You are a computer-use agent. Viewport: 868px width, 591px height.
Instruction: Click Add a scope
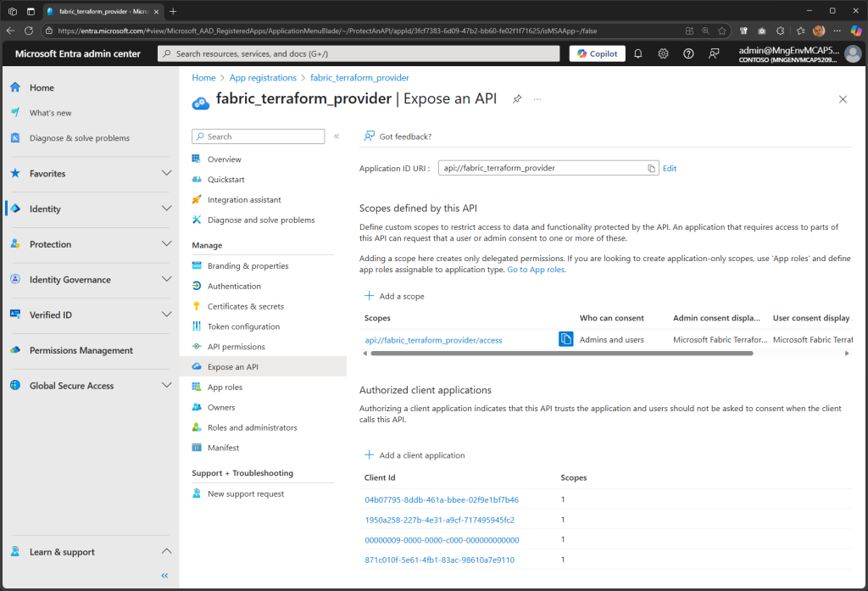pos(395,294)
